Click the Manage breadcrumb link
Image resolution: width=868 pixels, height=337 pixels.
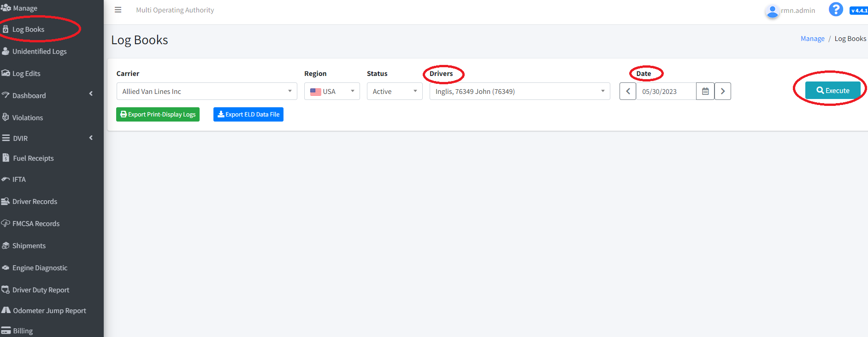coord(812,39)
